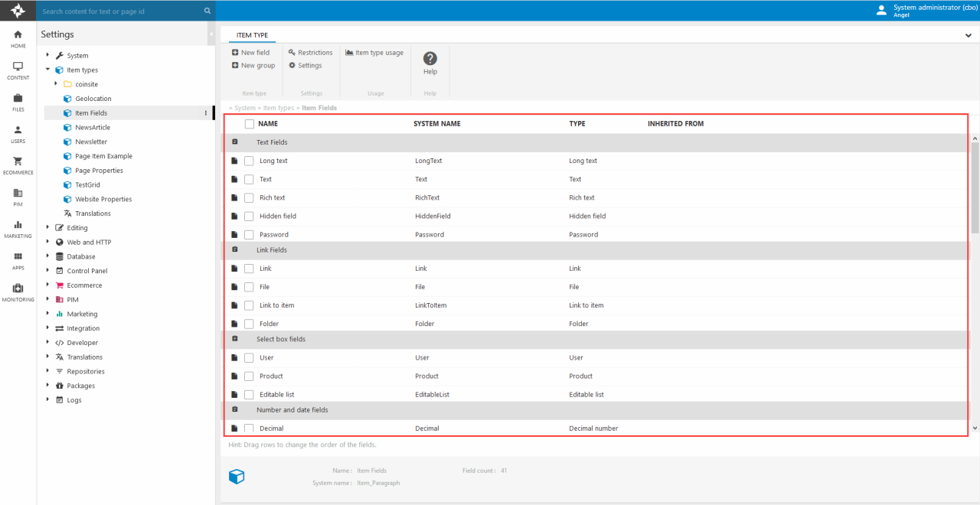The image size is (980, 505).
Task: Toggle the select-all checkbox beside NAME header
Action: [x=249, y=124]
